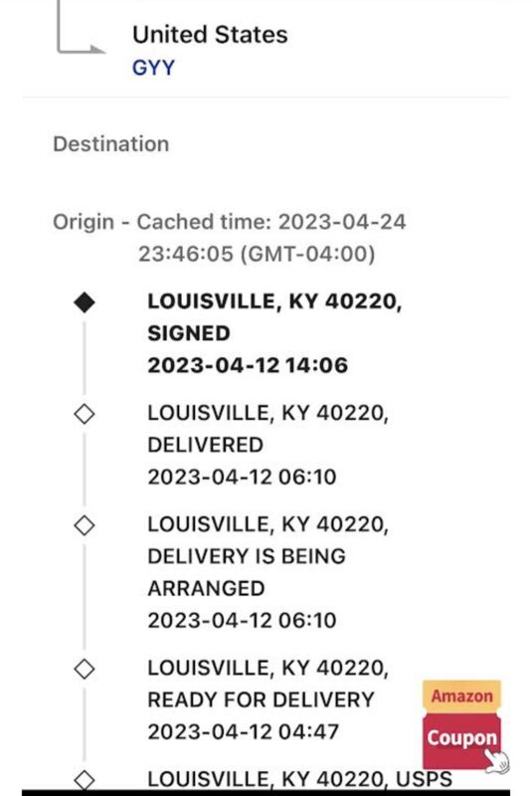Click the diamond marker next to READY FOR DELIVERY

coord(85,669)
